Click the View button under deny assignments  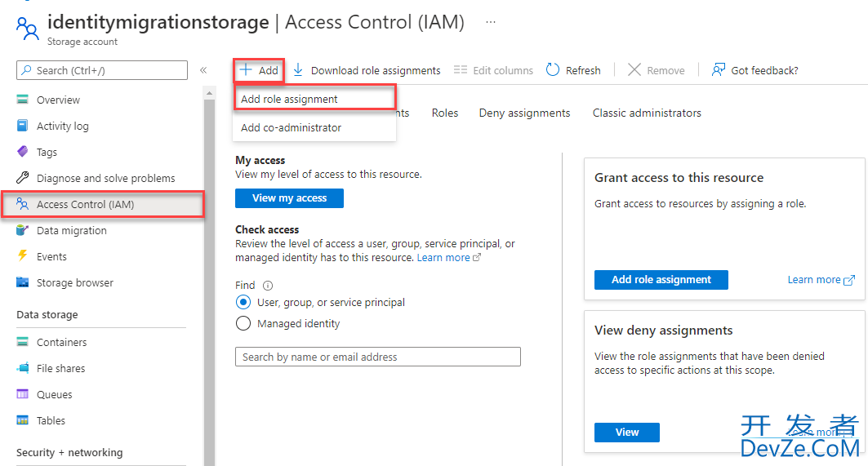coord(626,433)
